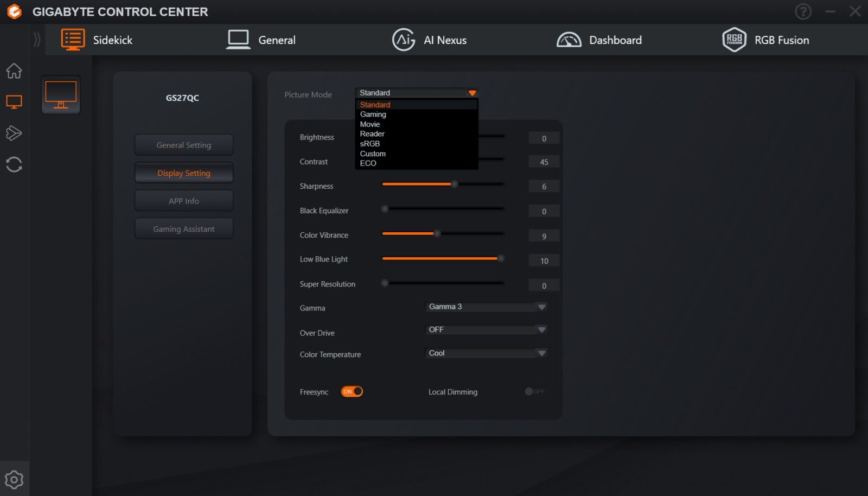Screen dimensions: 868x496
Task: Open settings gear at bottom left
Action: click(14, 479)
